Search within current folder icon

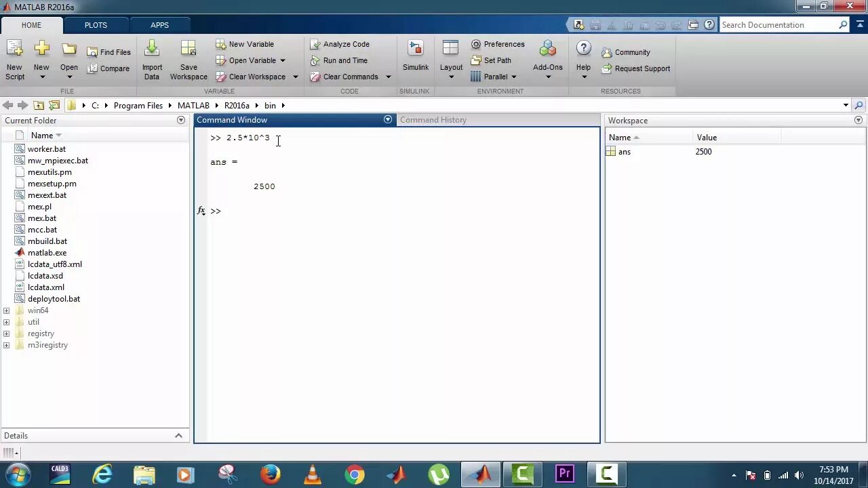pyautogui.click(x=859, y=105)
